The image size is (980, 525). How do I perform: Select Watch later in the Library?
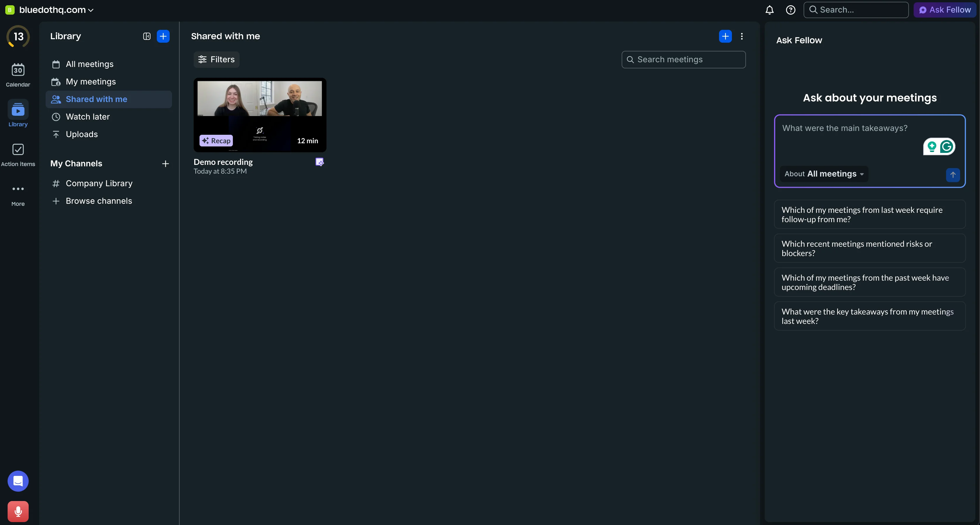pyautogui.click(x=87, y=117)
